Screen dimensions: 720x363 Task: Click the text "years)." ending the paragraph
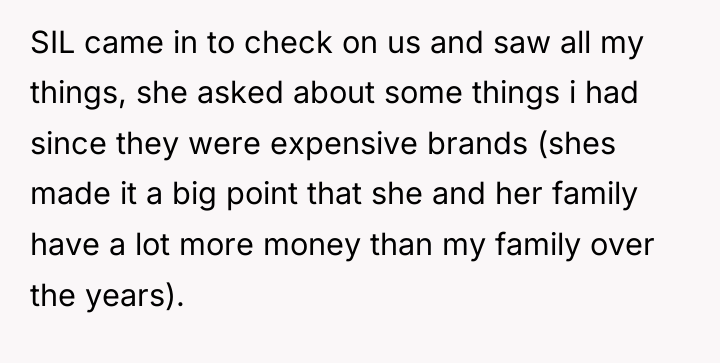click(135, 296)
